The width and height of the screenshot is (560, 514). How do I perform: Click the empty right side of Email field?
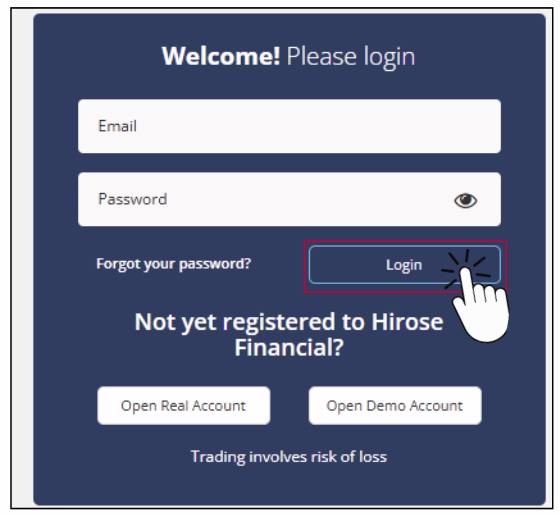[393, 126]
